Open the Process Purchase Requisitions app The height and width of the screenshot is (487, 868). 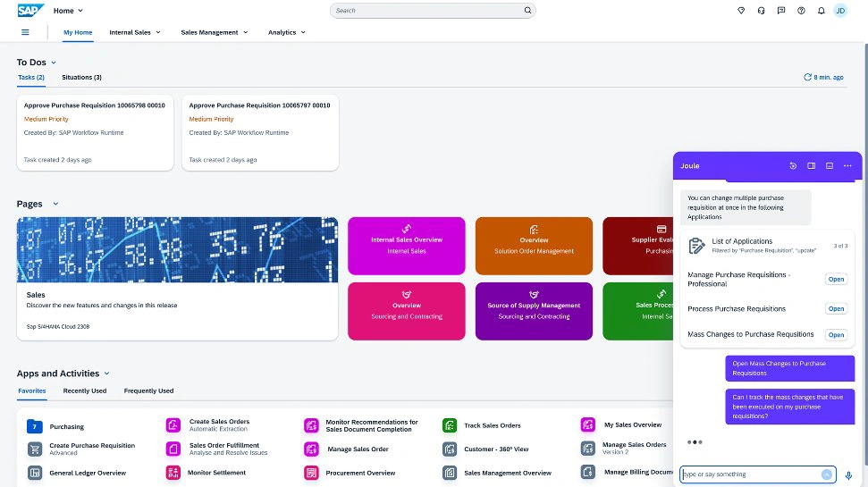[x=836, y=309]
